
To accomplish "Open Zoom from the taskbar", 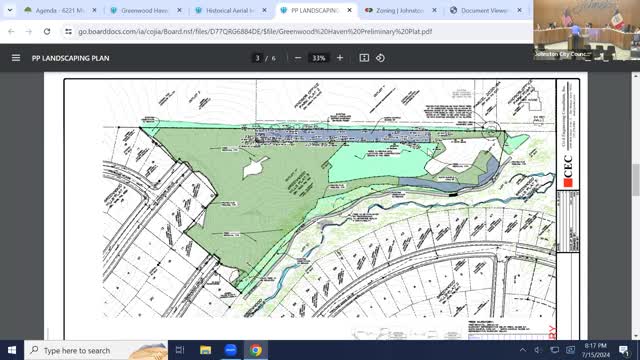I will (x=231, y=350).
